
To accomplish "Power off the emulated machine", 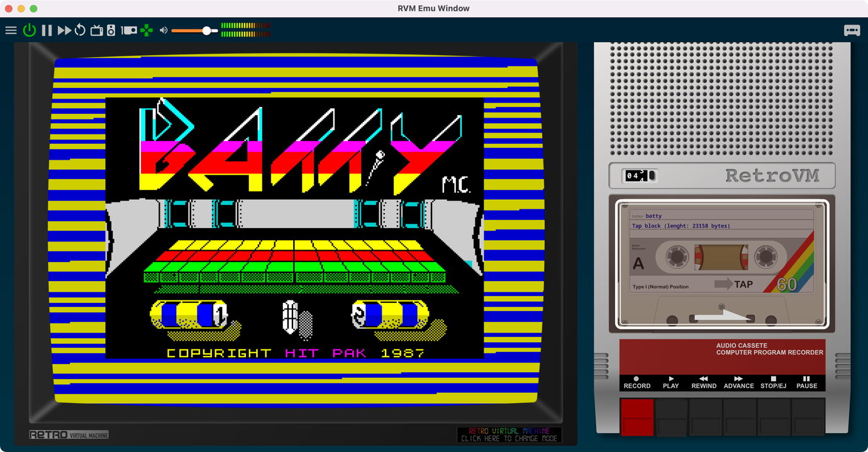I will (29, 30).
